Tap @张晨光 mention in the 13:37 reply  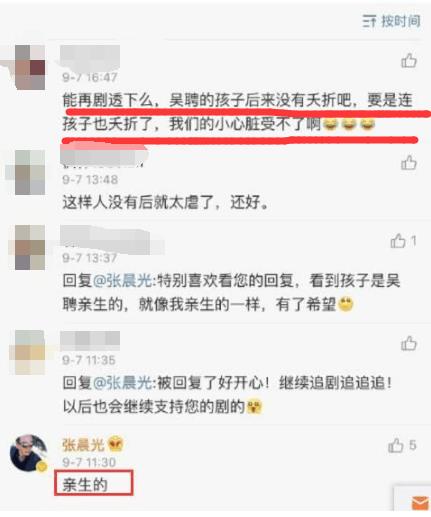[x=122, y=281]
